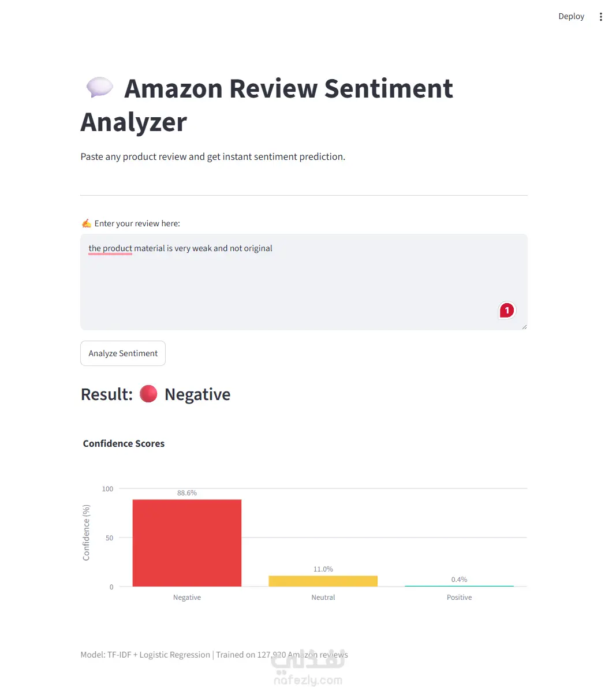Click the red circle result icon
This screenshot has width=616, height=687.
point(148,394)
